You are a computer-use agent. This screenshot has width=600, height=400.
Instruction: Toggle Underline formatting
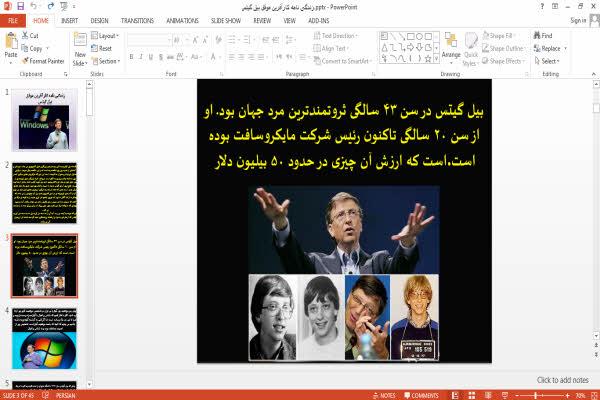[151, 57]
